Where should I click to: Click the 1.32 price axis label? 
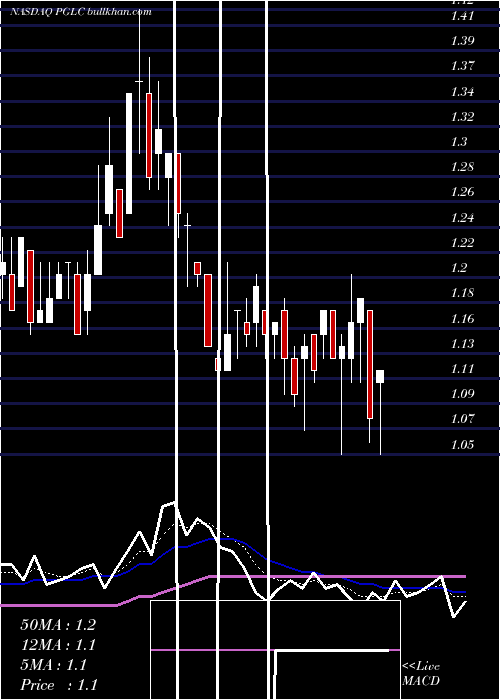click(x=462, y=117)
